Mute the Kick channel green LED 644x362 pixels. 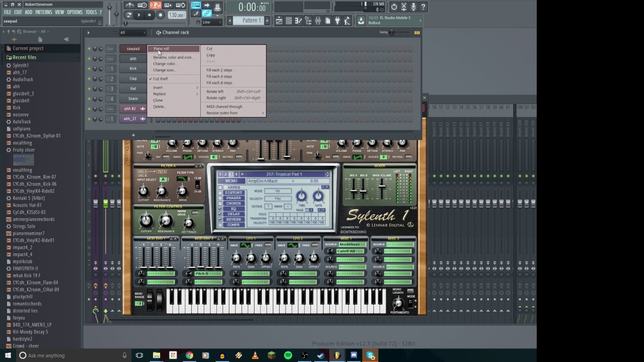[89, 69]
